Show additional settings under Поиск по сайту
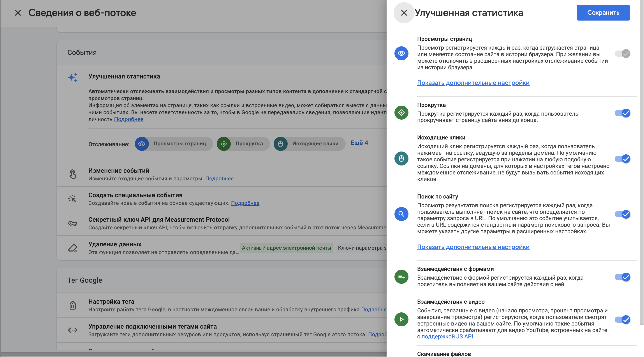The width and height of the screenshot is (644, 357). (x=473, y=247)
